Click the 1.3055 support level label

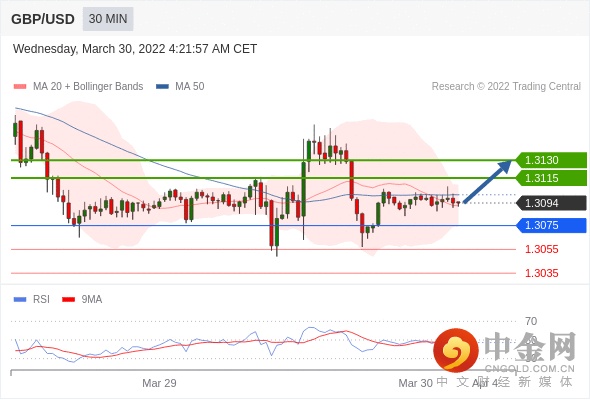[542, 249]
